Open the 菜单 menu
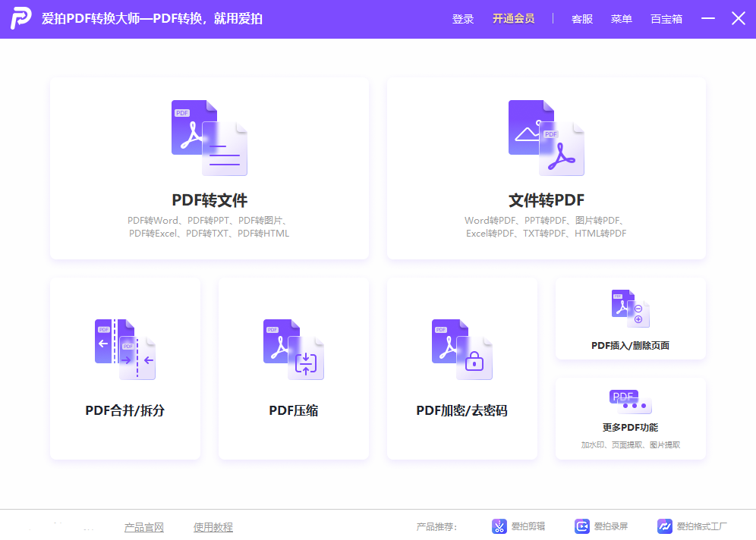 [621, 19]
